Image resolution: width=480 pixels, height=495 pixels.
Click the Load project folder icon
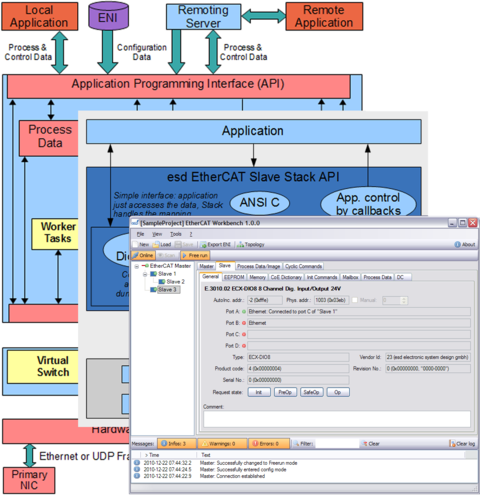coord(156,244)
